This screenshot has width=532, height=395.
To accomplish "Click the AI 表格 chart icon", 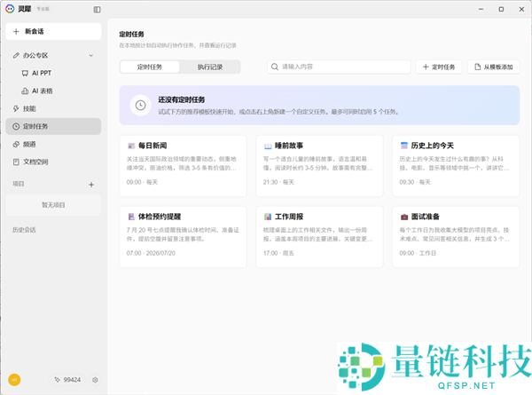I will click(x=25, y=91).
